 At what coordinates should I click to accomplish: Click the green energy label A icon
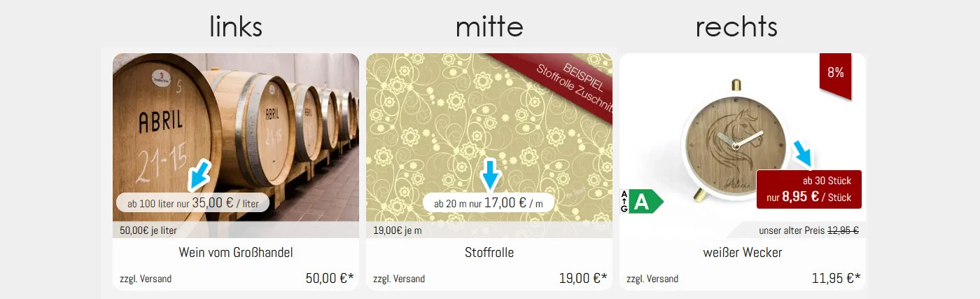point(642,202)
